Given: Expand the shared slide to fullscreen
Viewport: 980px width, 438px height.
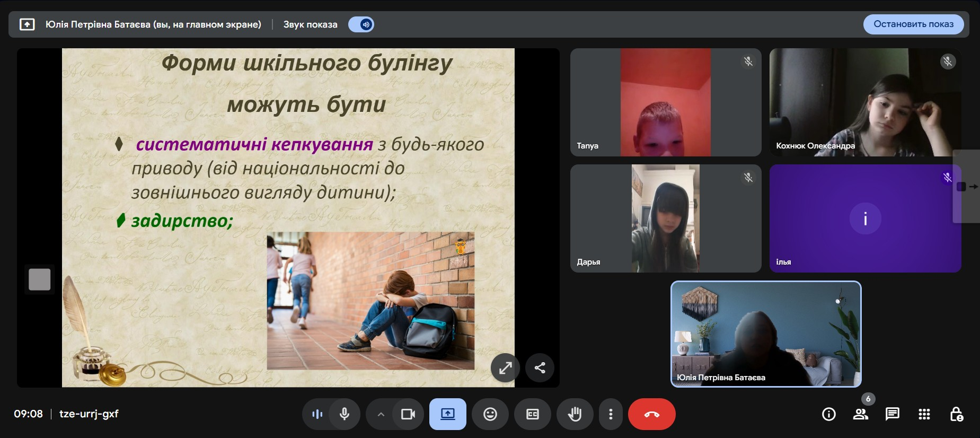Looking at the screenshot, I should click(505, 367).
